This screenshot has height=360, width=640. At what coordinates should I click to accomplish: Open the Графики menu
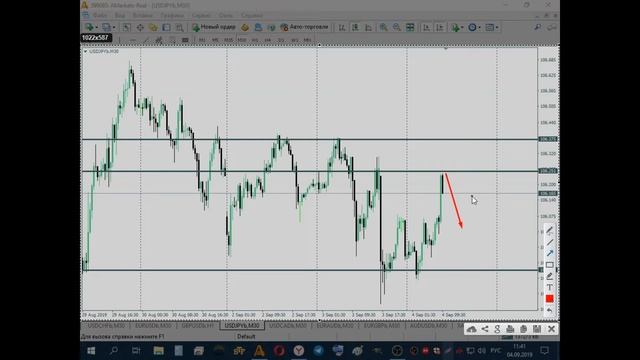(x=172, y=16)
